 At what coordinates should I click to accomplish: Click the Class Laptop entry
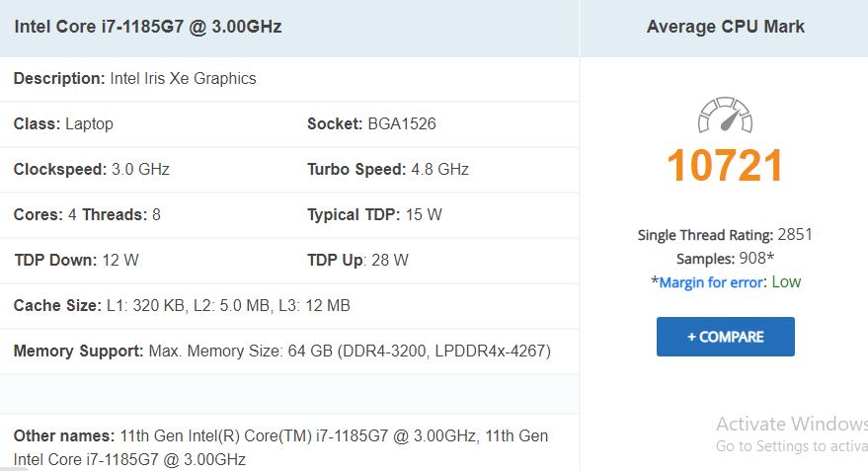(x=63, y=123)
